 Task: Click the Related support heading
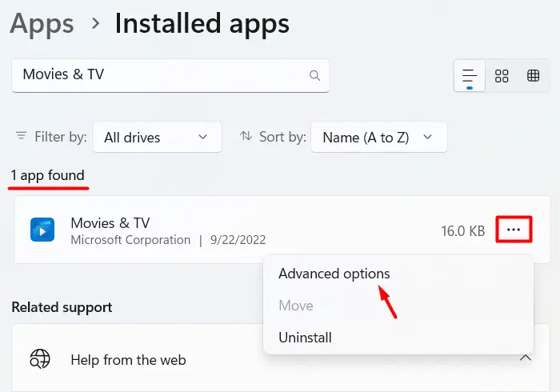click(62, 307)
